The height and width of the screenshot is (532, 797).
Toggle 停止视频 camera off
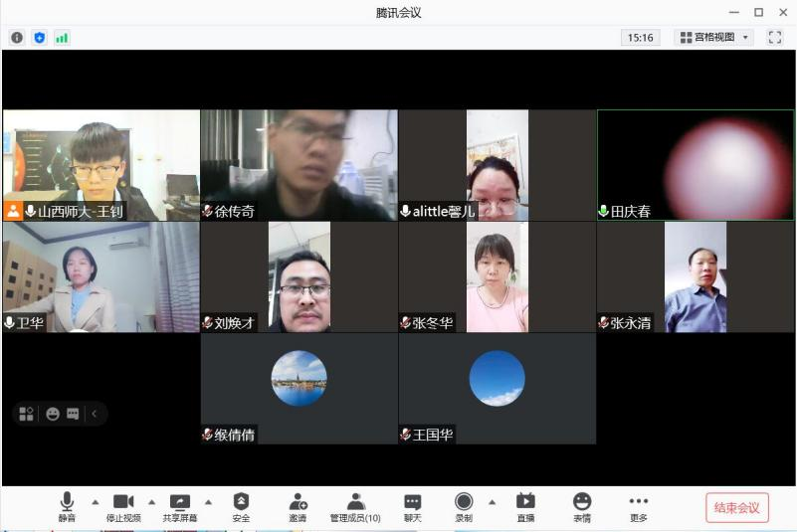tap(123, 507)
